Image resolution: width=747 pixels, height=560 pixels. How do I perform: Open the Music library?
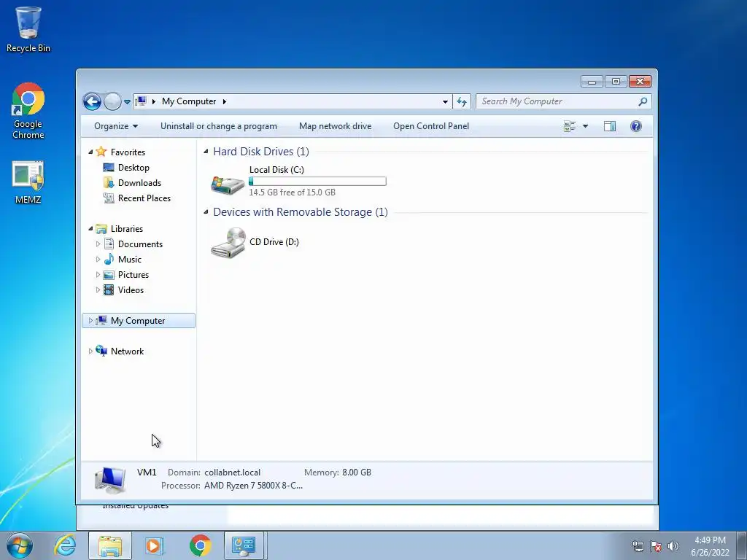pos(130,260)
